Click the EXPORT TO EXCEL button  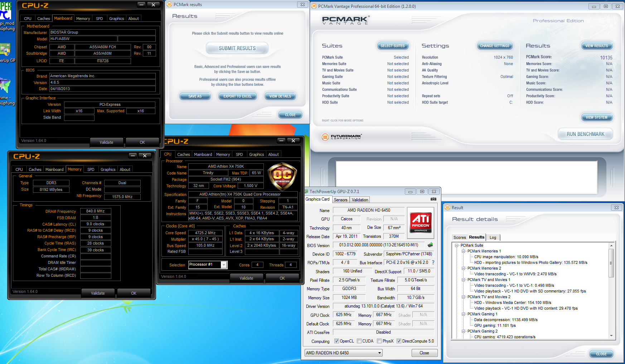click(x=237, y=96)
